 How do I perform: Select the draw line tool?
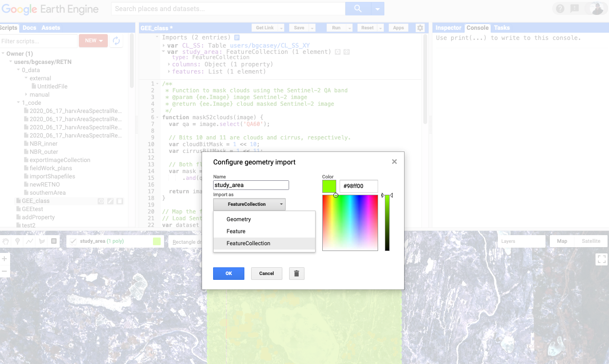(30, 241)
